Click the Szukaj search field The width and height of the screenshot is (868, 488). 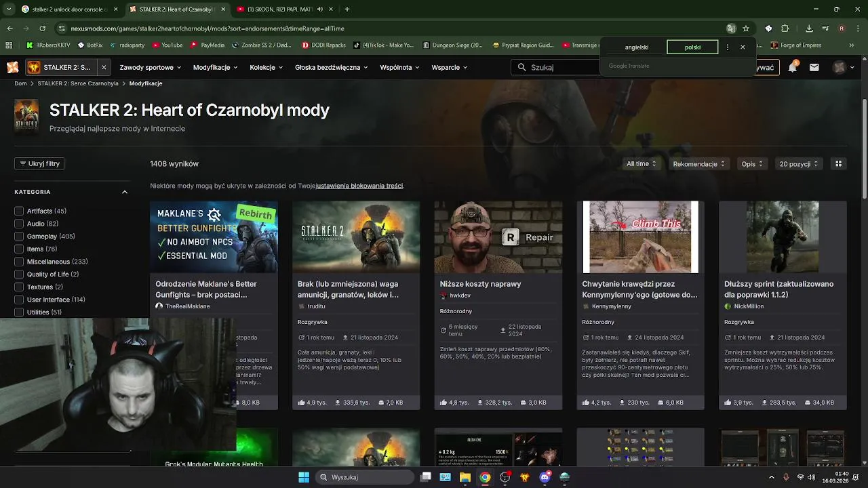556,67
